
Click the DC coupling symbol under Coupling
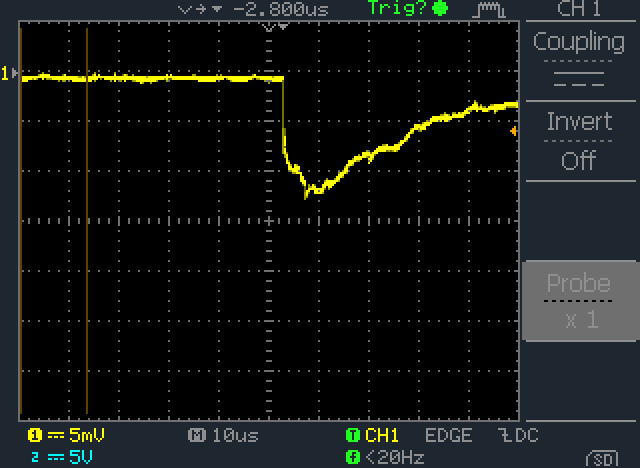tap(579, 79)
